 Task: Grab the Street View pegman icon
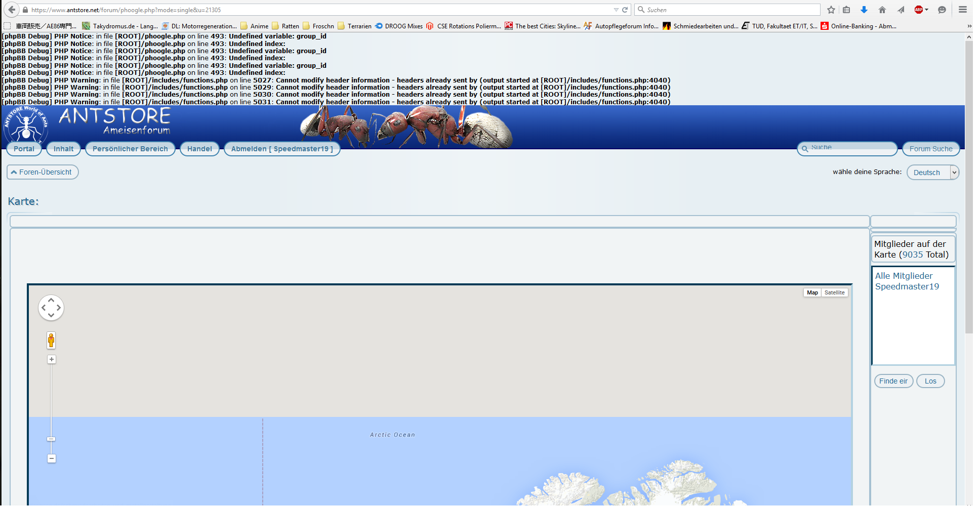tap(51, 340)
